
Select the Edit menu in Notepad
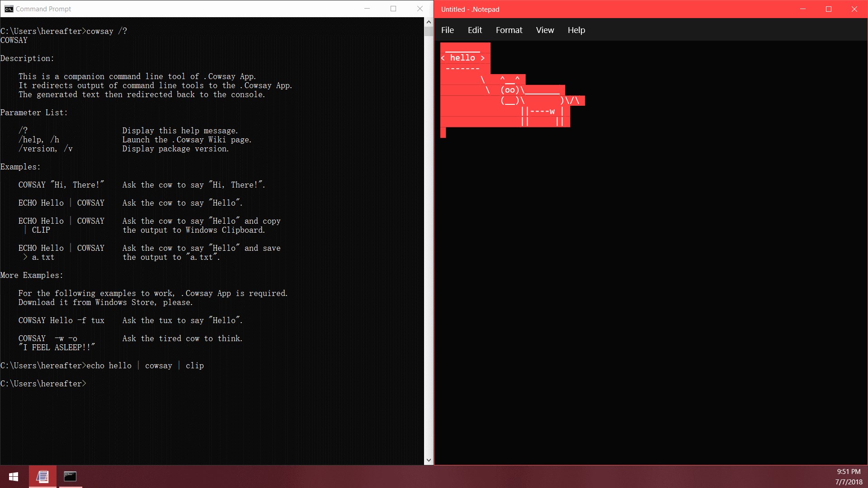click(x=475, y=30)
